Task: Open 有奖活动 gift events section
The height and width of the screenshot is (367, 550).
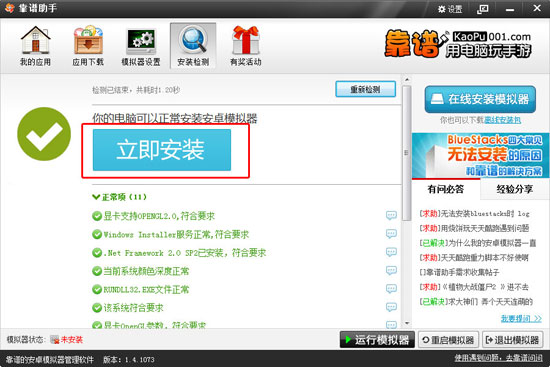Action: tap(246, 46)
